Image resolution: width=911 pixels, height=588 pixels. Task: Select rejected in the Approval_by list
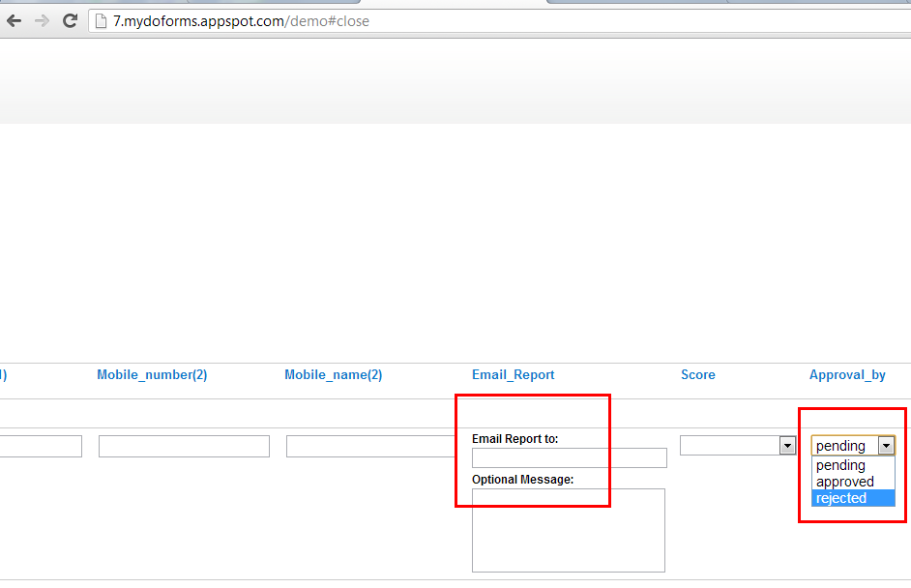tap(841, 498)
